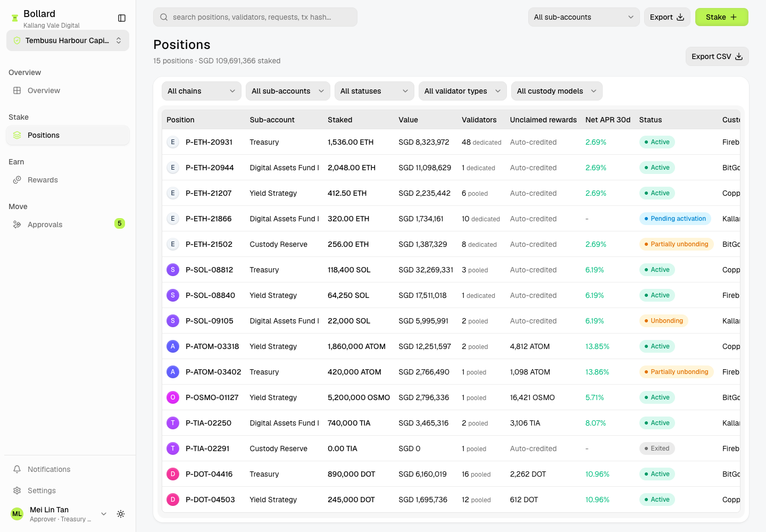Click the search magnifier icon
The height and width of the screenshot is (532, 766).
pos(164,17)
